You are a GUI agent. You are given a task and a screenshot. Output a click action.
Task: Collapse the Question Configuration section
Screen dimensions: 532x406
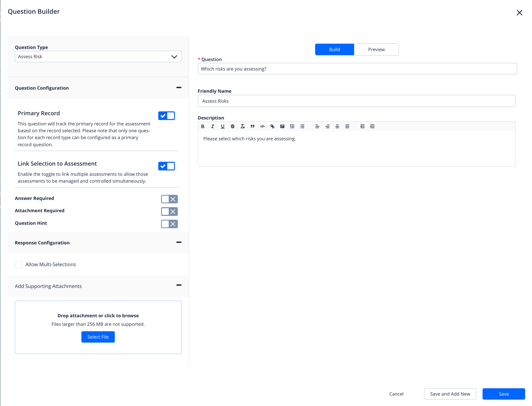[179, 88]
